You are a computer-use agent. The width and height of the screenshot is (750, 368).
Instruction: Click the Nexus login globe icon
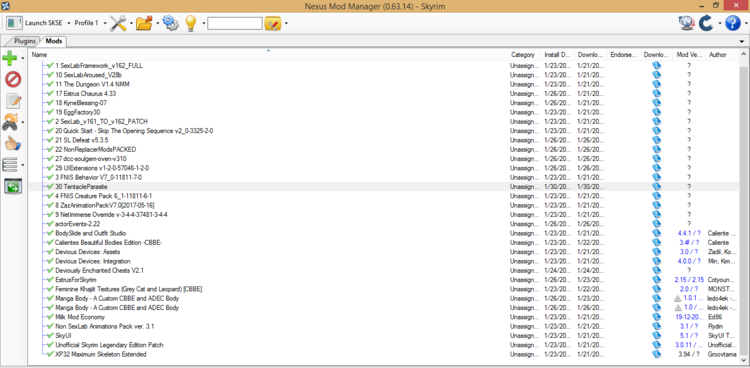(x=687, y=23)
